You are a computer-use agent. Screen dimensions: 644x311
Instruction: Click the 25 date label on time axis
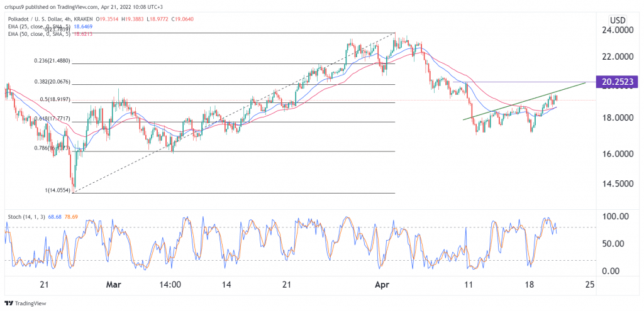coord(590,283)
